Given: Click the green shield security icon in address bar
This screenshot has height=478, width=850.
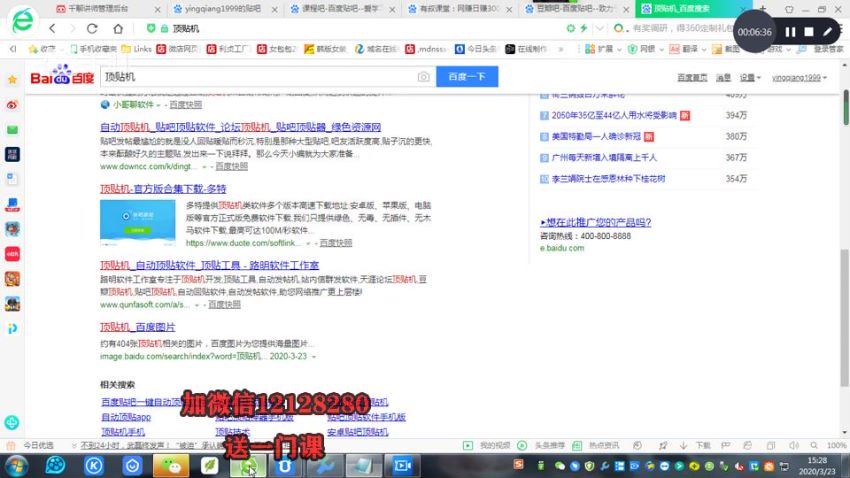Looking at the screenshot, I should coord(151,28).
